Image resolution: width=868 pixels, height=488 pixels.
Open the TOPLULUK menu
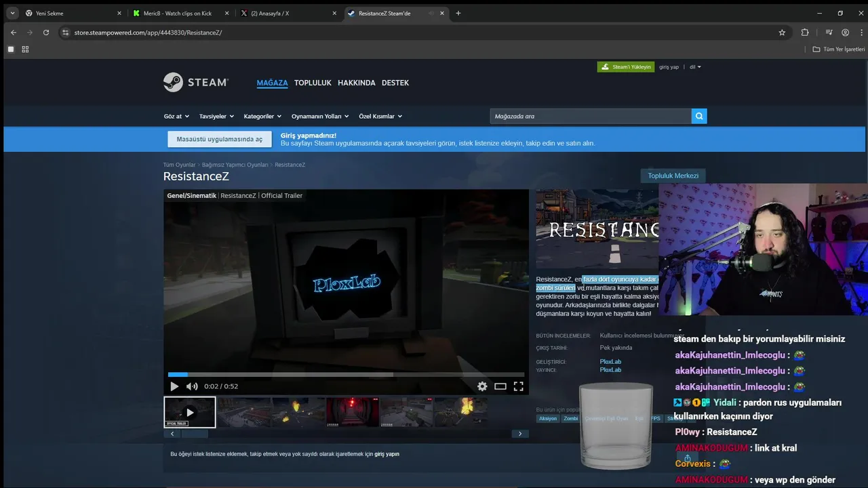point(313,83)
